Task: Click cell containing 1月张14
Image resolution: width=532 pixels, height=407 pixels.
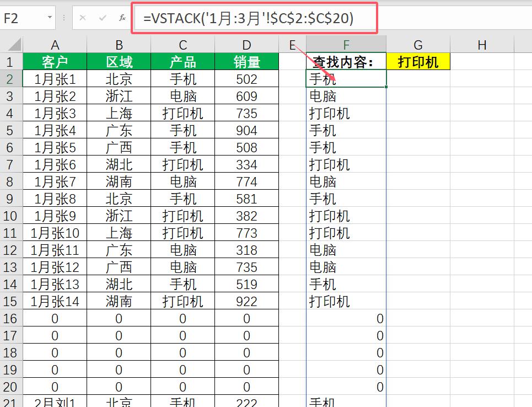Action: click(55, 301)
